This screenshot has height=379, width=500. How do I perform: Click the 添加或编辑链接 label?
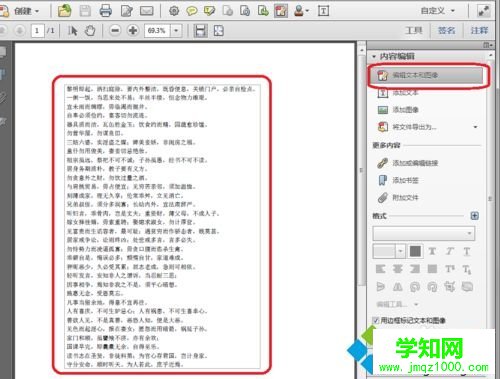click(x=415, y=163)
